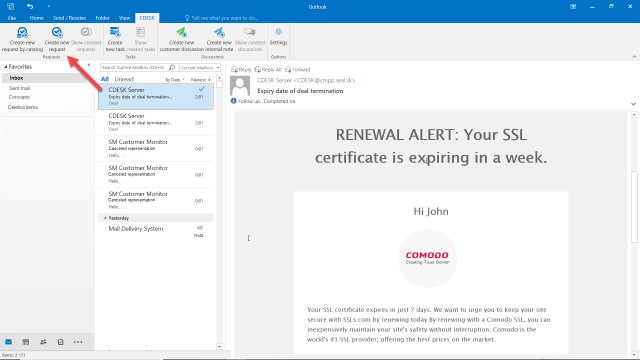Click Create new task icon

[x=115, y=32]
